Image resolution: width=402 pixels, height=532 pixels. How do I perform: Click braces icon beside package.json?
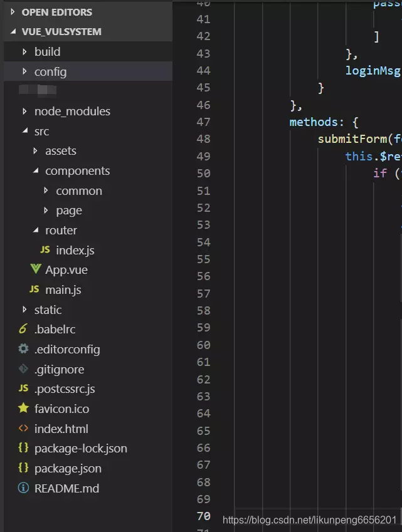(x=23, y=468)
